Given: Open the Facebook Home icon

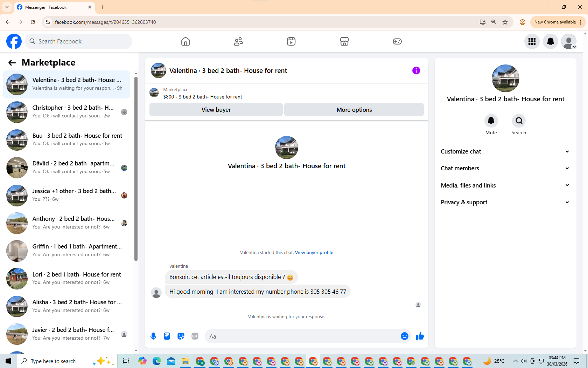Looking at the screenshot, I should [185, 41].
